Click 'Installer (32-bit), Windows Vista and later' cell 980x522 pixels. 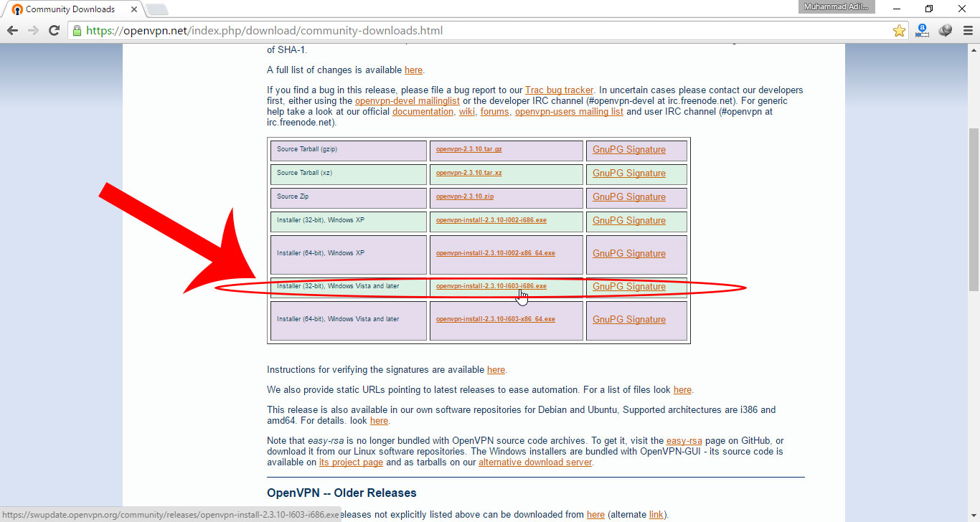click(x=349, y=288)
